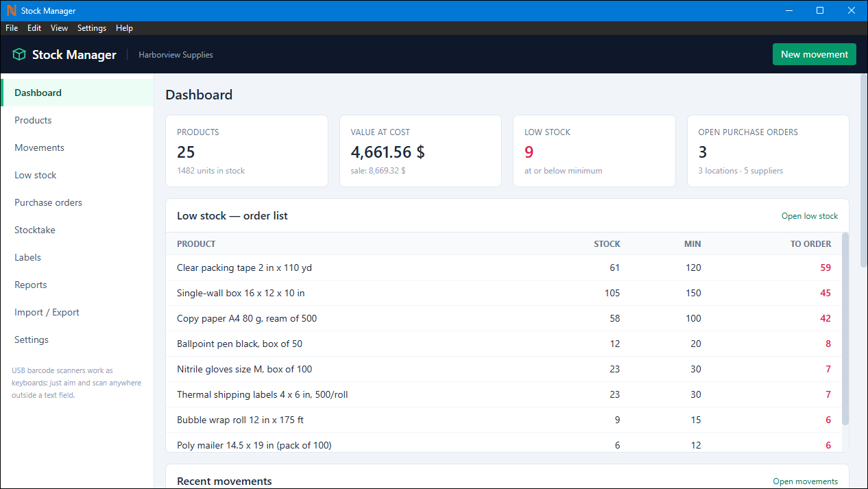This screenshot has height=489, width=868.
Task: Open Reports in the sidebar
Action: point(77,285)
